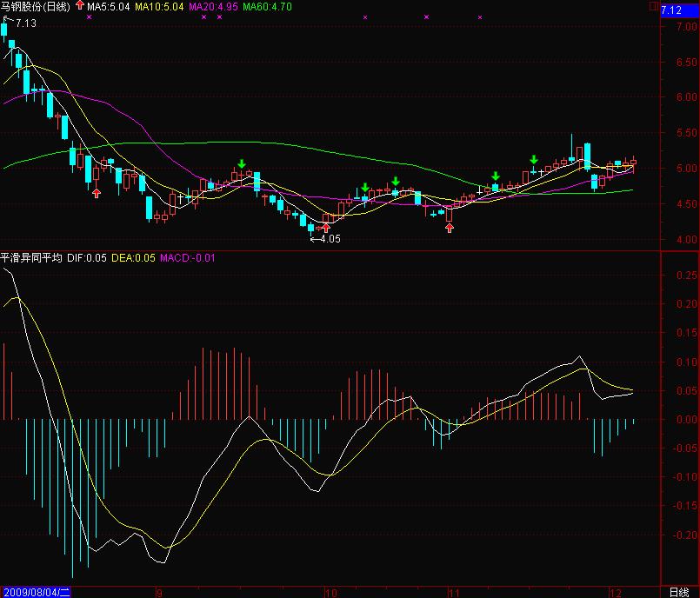Click the last red up arrow before November
The width and height of the screenshot is (700, 598).
pyautogui.click(x=450, y=228)
